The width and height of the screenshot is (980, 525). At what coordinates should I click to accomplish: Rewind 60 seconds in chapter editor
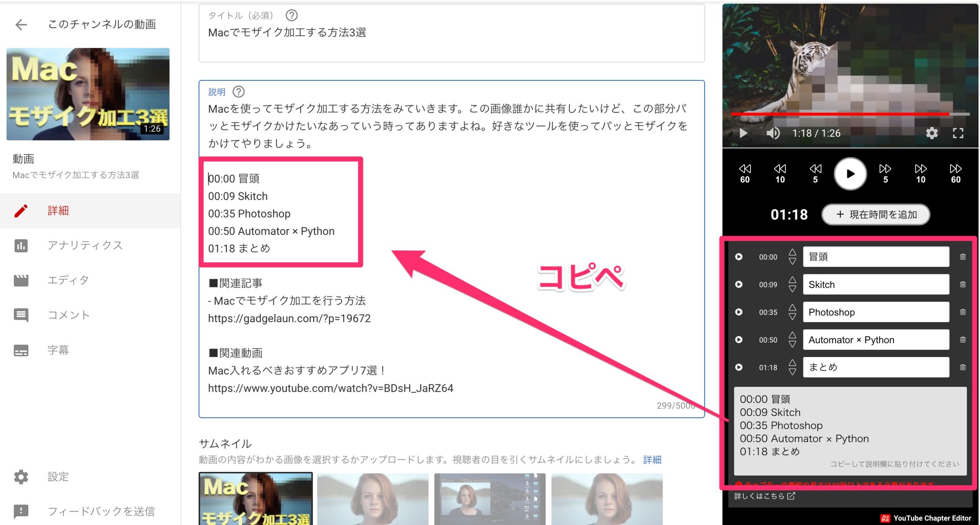(x=745, y=174)
